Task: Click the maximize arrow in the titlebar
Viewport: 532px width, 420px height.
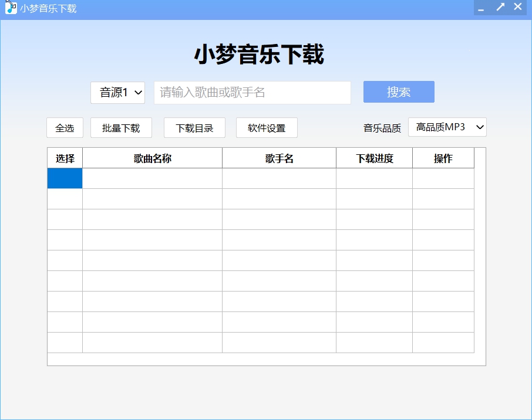Action: click(500, 6)
